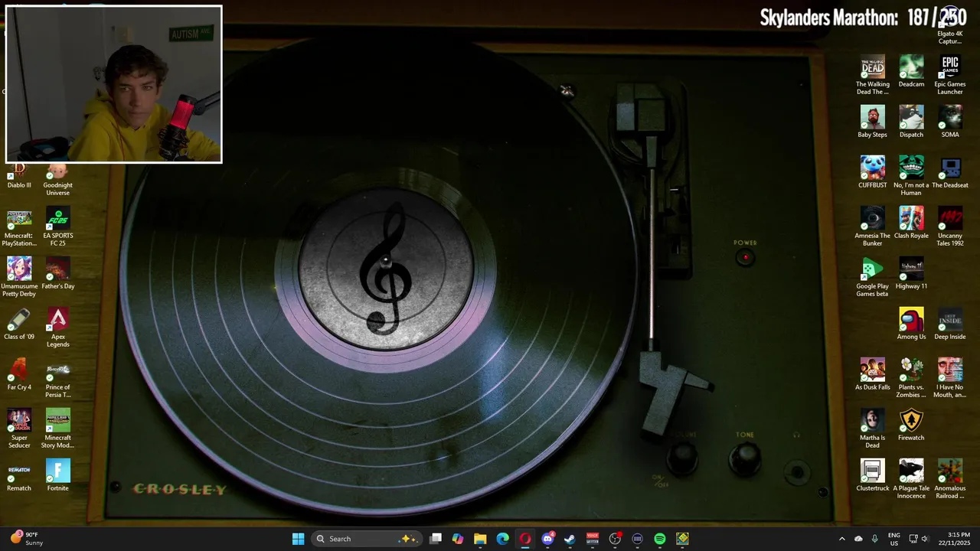Viewport: 980px width, 551px height.
Task: Select the Highway 11 desktop icon
Action: click(911, 273)
